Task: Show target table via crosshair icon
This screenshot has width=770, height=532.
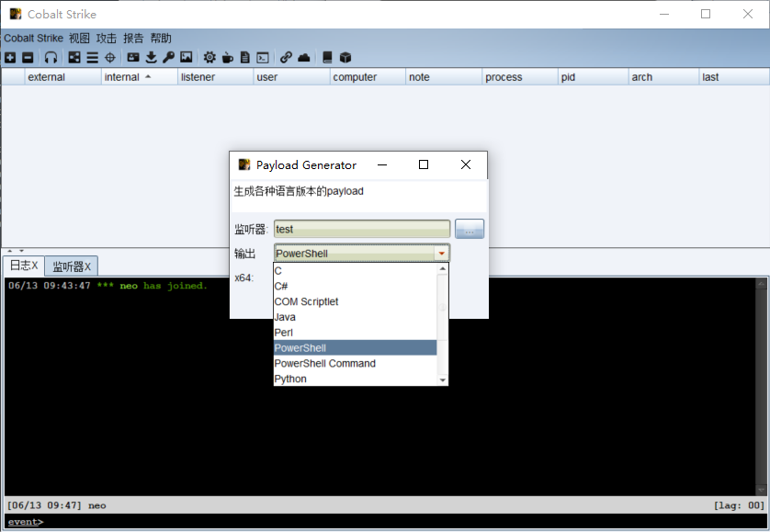Action: click(110, 58)
